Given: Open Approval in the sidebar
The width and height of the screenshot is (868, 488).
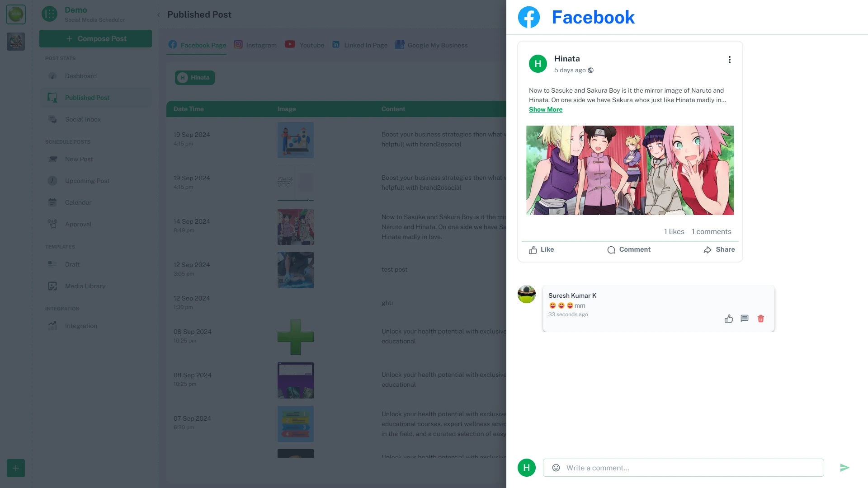Looking at the screenshot, I should coord(95,224).
